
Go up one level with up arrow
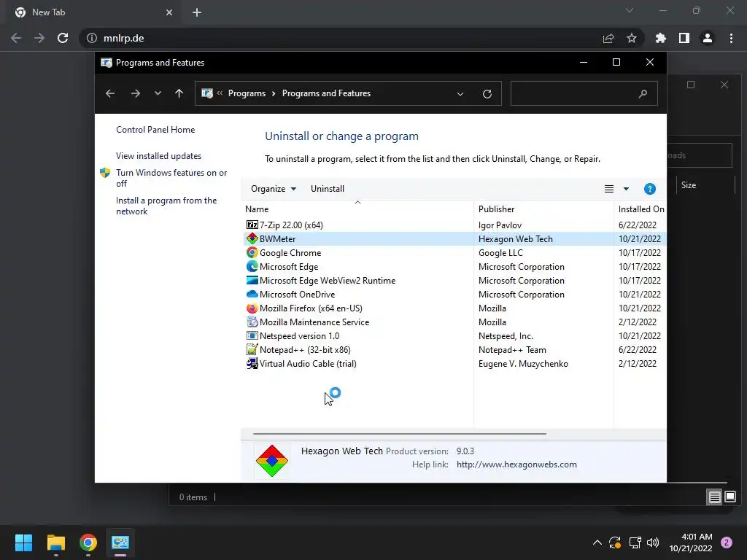point(179,93)
